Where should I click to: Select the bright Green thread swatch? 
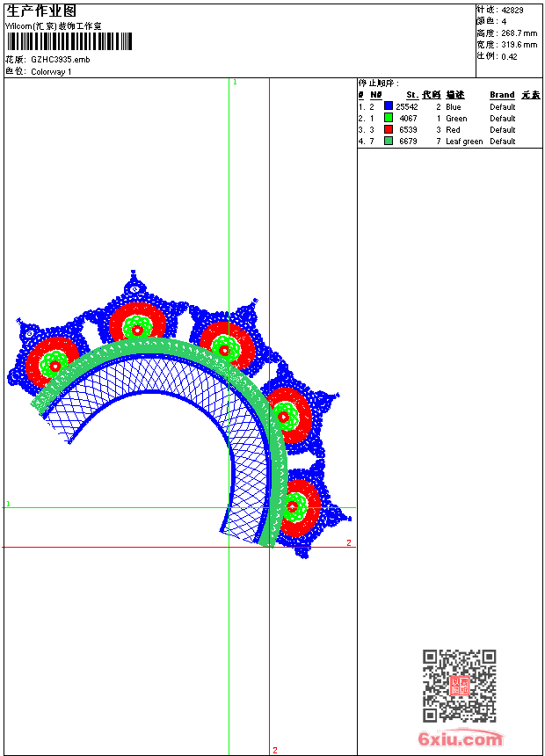click(x=388, y=118)
